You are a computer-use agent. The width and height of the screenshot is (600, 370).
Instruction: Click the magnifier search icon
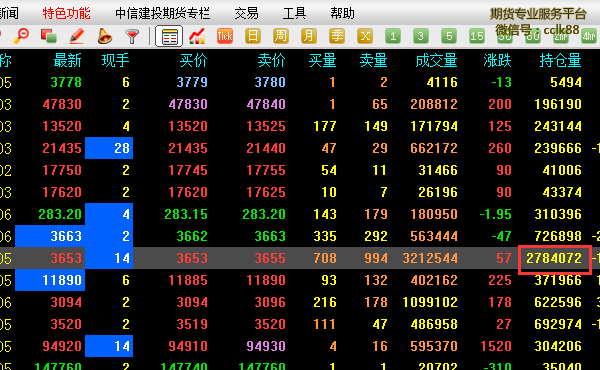point(21,36)
